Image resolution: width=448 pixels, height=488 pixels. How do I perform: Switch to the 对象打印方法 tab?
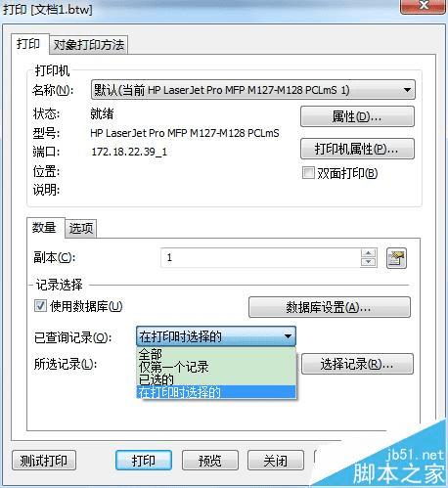click(x=89, y=45)
